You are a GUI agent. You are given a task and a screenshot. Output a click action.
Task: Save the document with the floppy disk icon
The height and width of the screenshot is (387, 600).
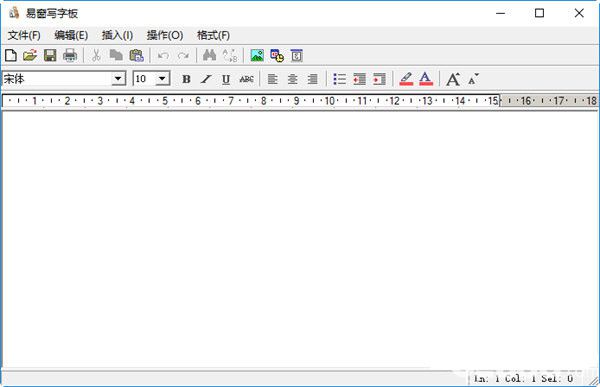click(50, 56)
